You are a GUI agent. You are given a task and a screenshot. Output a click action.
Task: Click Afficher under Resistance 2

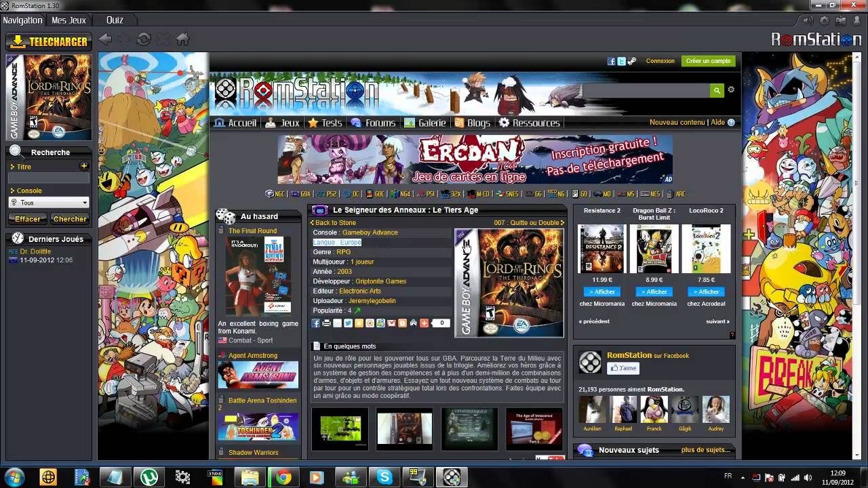click(602, 292)
